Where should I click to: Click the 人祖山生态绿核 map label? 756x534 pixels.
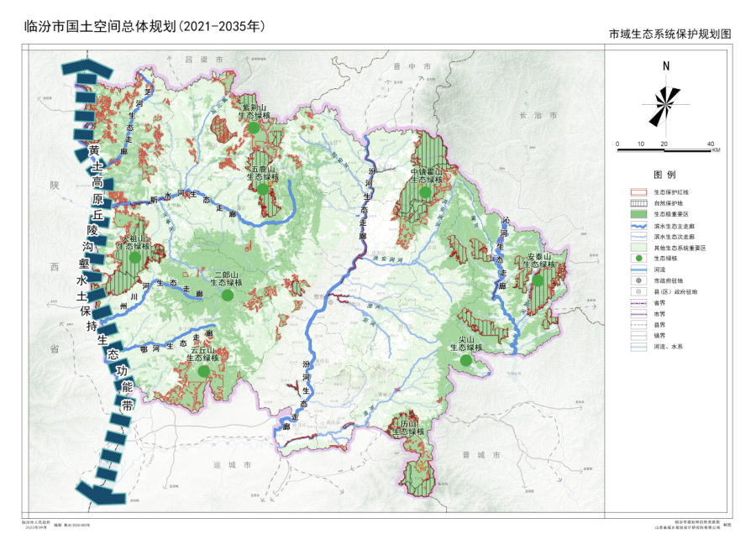pyautogui.click(x=134, y=243)
